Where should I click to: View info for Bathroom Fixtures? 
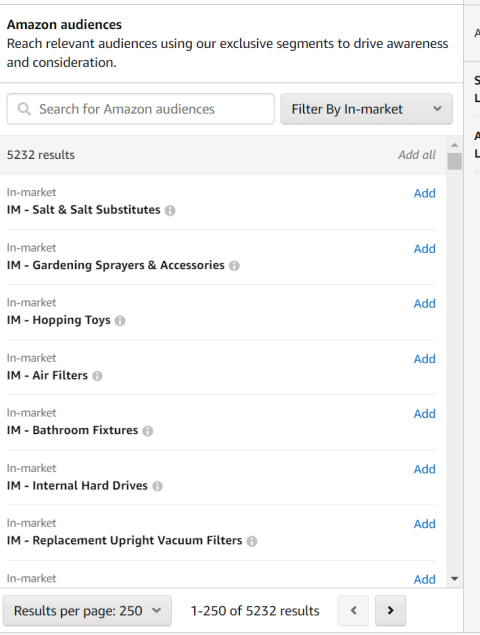pos(148,431)
